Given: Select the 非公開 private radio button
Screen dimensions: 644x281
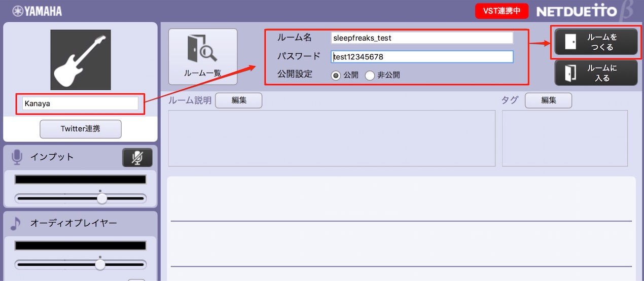Looking at the screenshot, I should click(x=370, y=75).
